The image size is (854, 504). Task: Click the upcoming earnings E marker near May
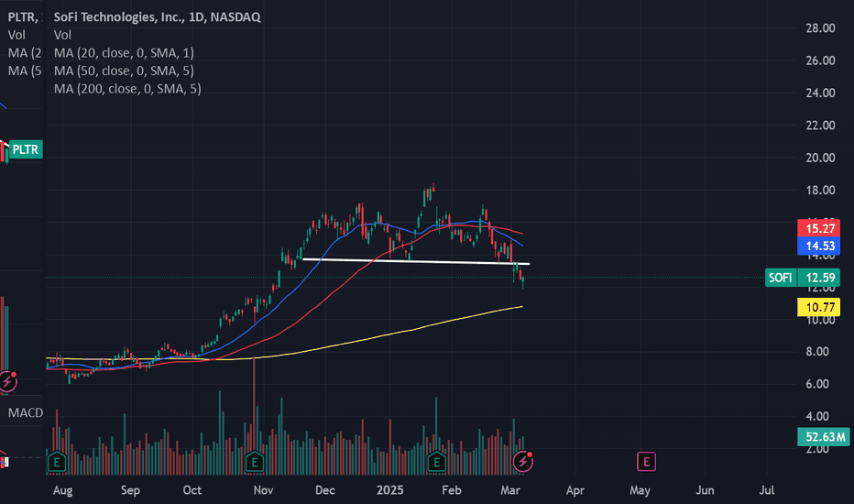point(647,462)
